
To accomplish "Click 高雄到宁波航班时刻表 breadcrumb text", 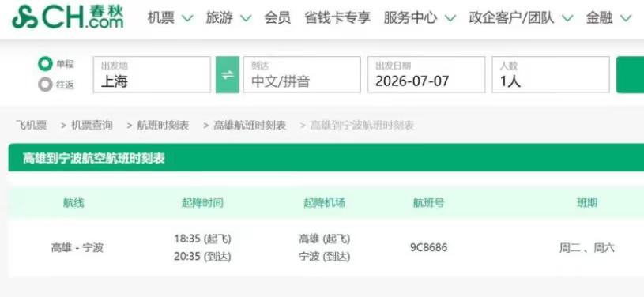I will tap(362, 126).
